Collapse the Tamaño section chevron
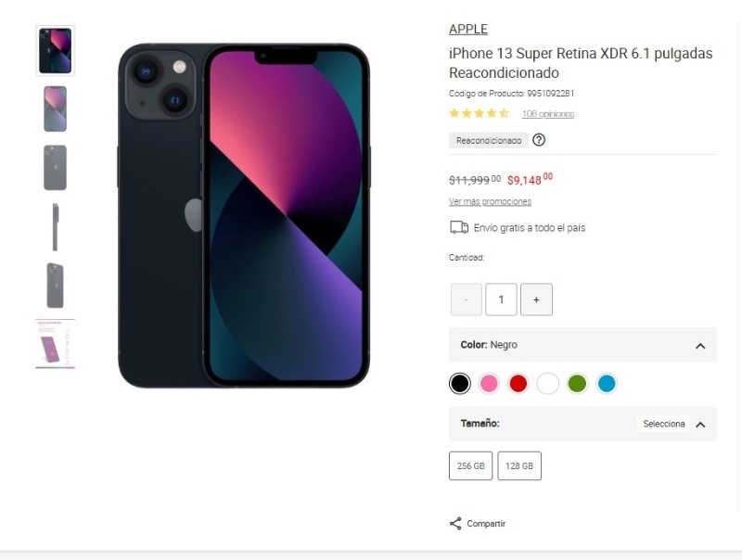Image resolution: width=742 pixels, height=560 pixels. [699, 425]
